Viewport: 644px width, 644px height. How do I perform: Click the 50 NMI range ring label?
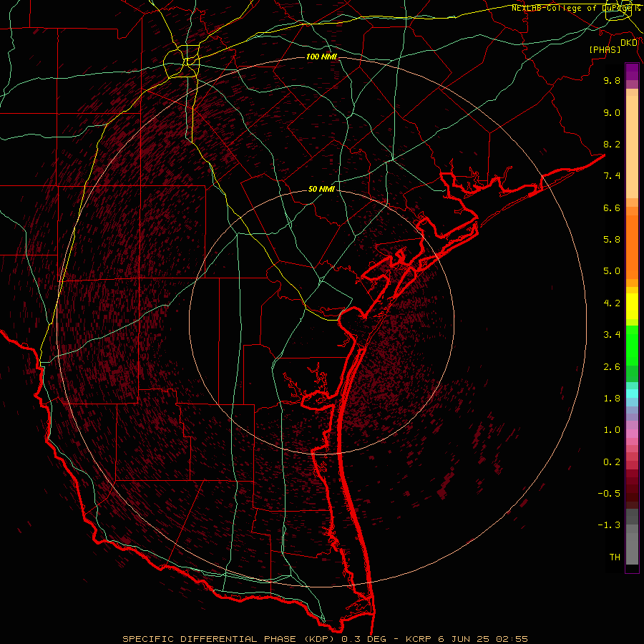tap(321, 189)
